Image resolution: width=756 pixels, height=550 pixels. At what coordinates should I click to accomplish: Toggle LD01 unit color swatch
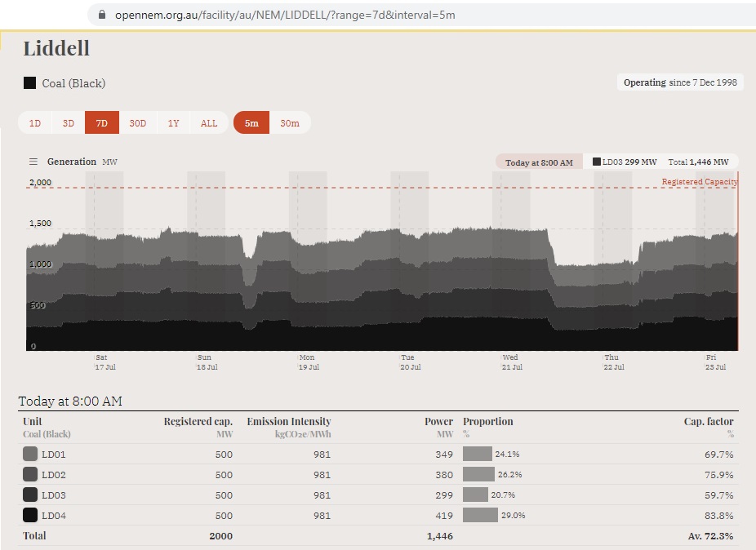click(x=30, y=454)
